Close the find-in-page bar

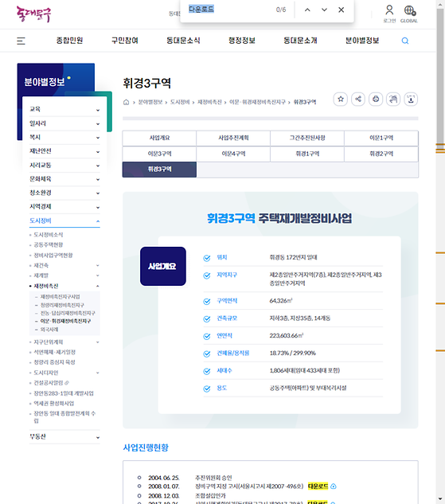342,10
